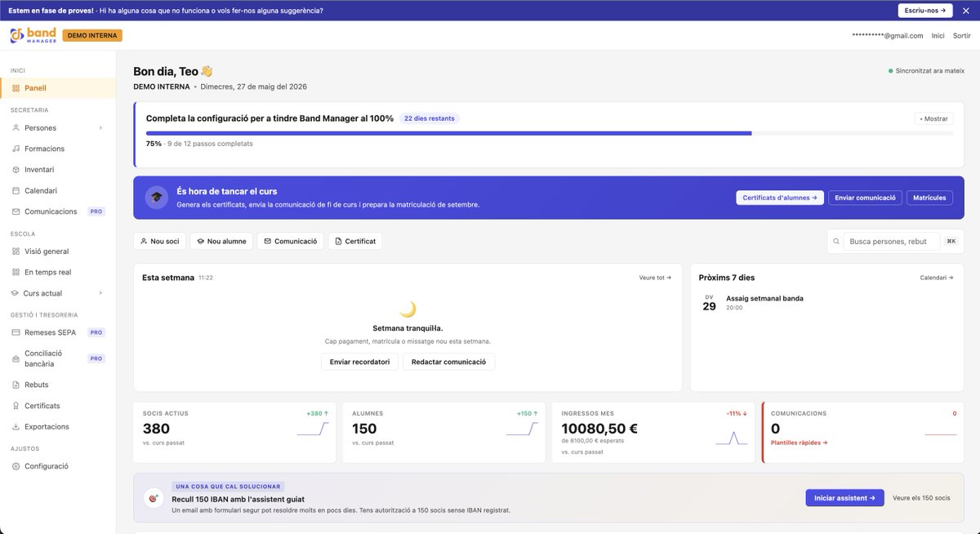Click the Nou soci quick action
This screenshot has width=980, height=534.
point(159,242)
